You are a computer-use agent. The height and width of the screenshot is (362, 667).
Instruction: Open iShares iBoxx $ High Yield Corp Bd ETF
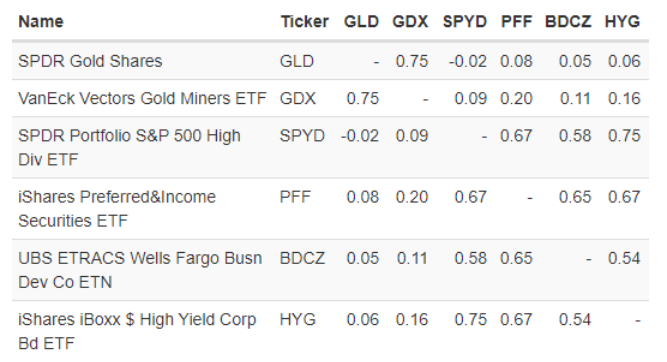[x=137, y=331]
